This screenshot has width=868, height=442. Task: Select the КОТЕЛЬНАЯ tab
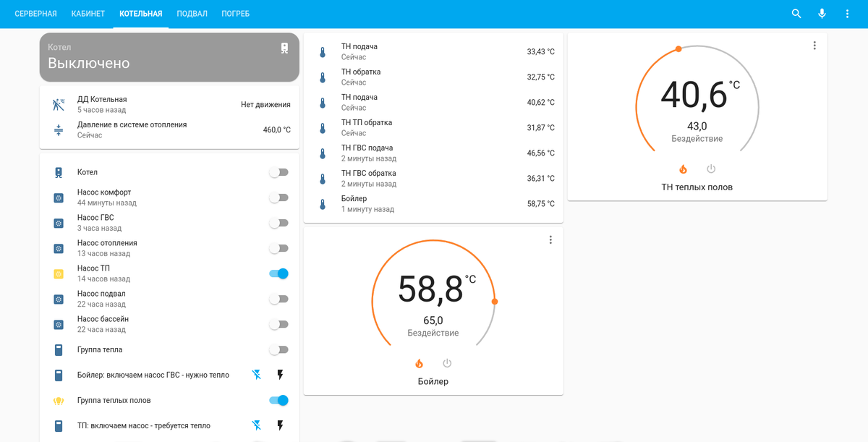click(141, 14)
